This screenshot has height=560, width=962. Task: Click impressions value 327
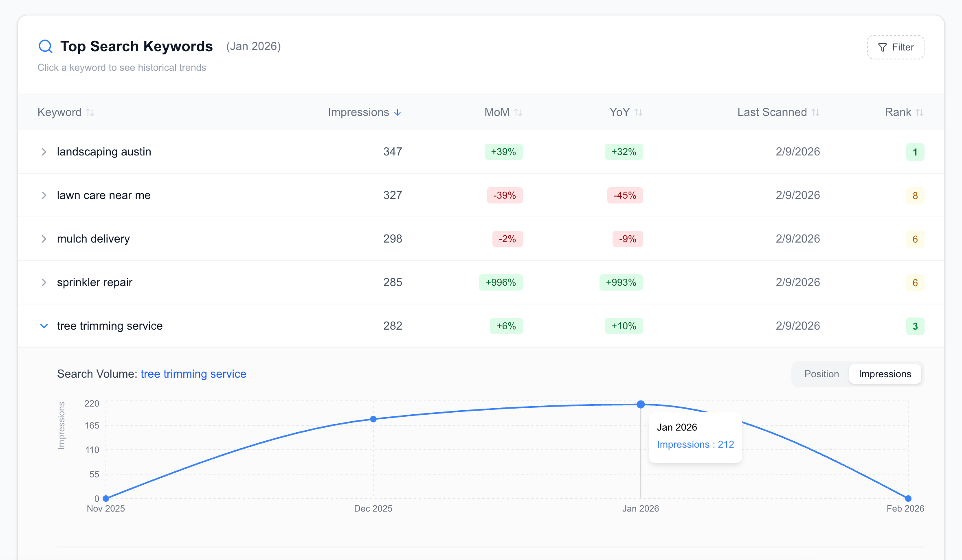point(393,195)
